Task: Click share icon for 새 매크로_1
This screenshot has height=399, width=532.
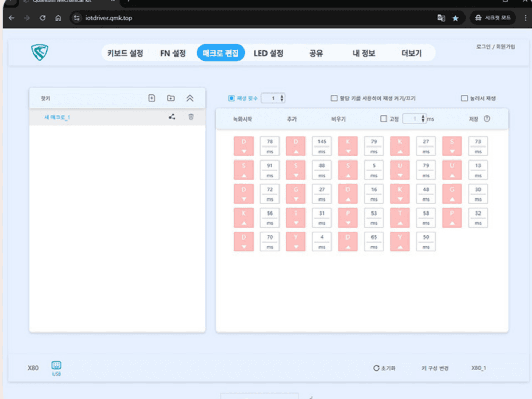Action: [x=172, y=117]
